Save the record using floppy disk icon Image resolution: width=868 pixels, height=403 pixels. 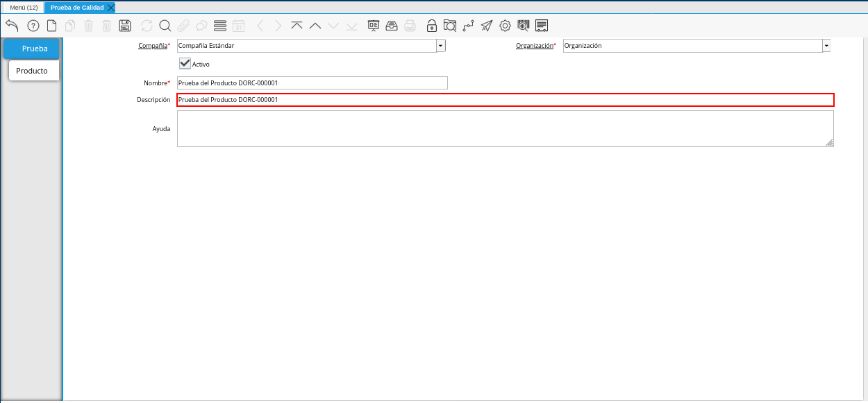[125, 26]
